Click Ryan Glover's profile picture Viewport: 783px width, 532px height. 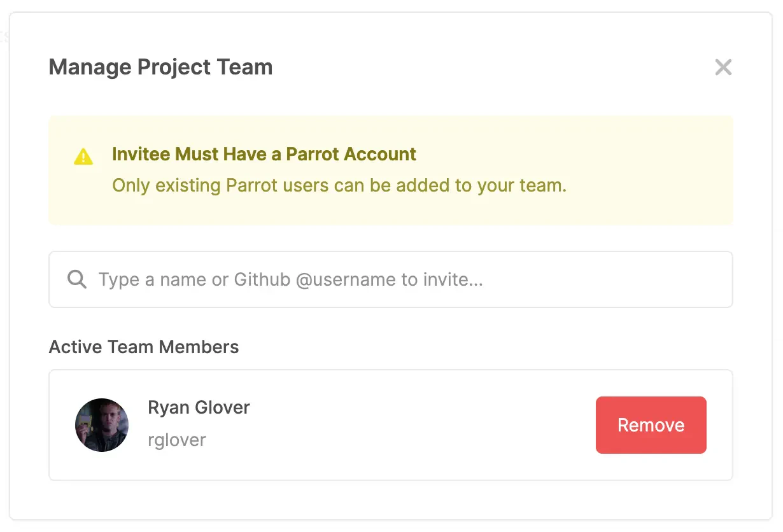tap(101, 424)
